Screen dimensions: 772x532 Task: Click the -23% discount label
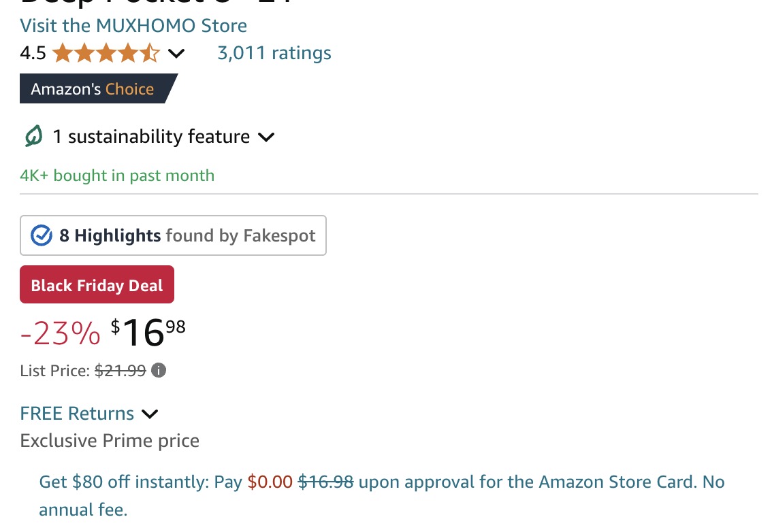pyautogui.click(x=60, y=333)
